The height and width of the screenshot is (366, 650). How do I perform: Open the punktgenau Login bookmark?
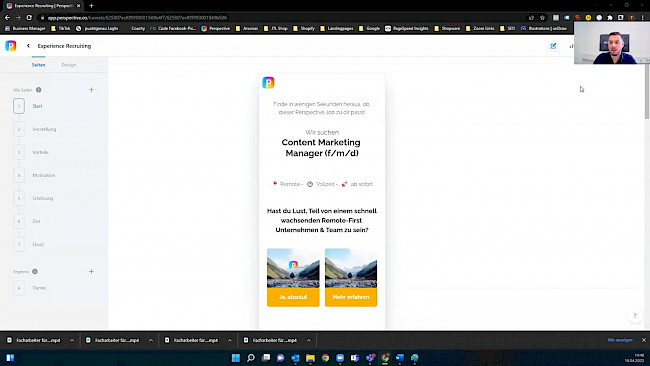(97, 29)
